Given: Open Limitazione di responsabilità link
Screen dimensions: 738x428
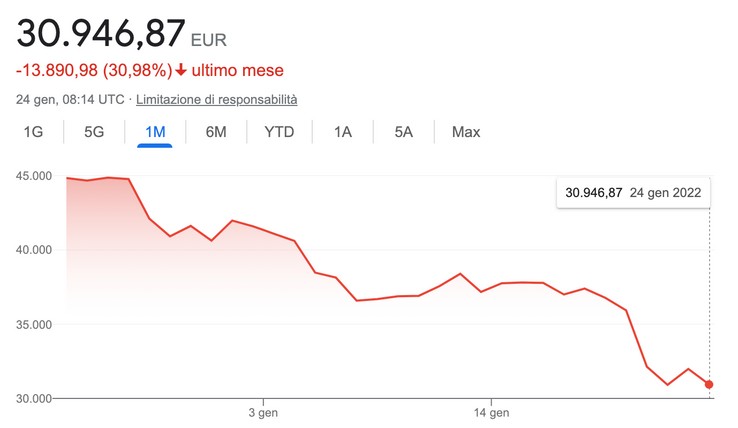Looking at the screenshot, I should tap(217, 100).
